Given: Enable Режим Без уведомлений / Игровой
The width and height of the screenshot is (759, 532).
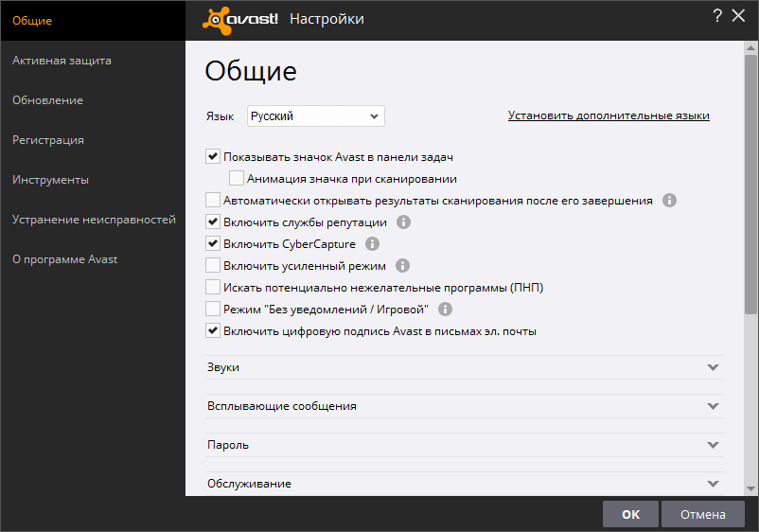Looking at the screenshot, I should [x=213, y=309].
